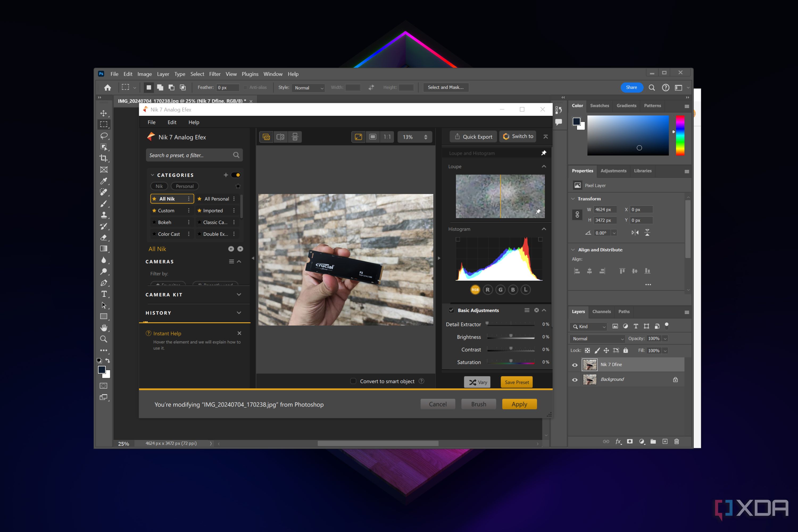The width and height of the screenshot is (798, 532).
Task: Activate the Hand tool
Action: point(104,328)
